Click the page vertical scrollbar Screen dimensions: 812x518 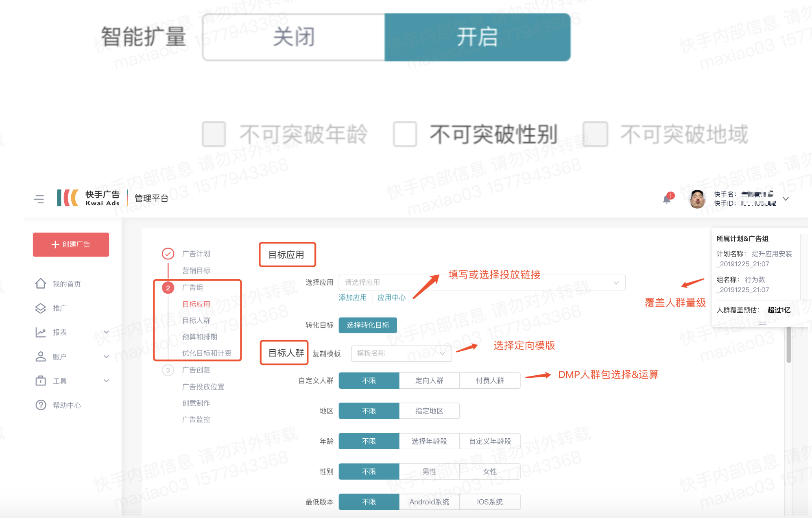(x=789, y=345)
